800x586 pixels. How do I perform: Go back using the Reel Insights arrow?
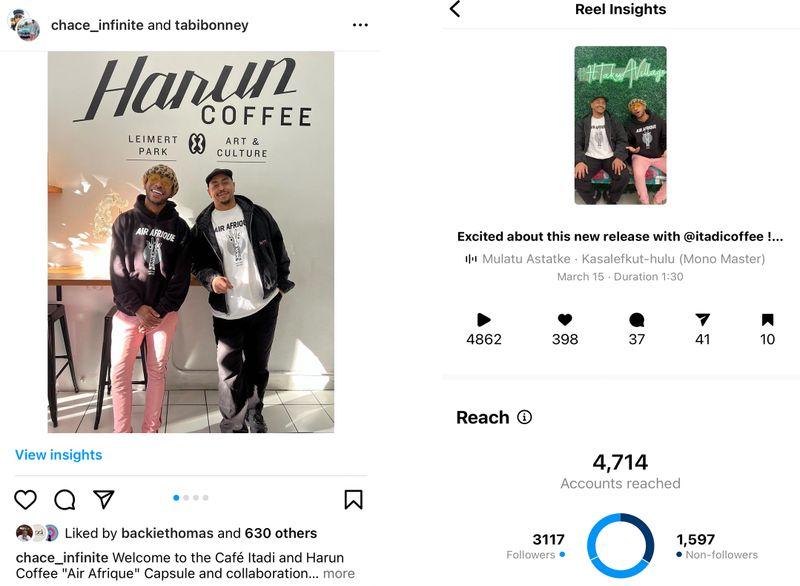click(x=455, y=9)
